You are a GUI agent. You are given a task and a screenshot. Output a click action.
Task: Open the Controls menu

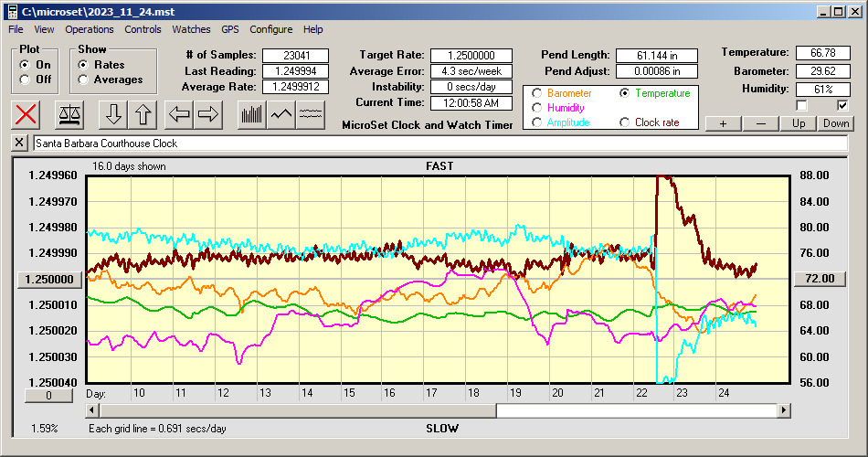143,29
